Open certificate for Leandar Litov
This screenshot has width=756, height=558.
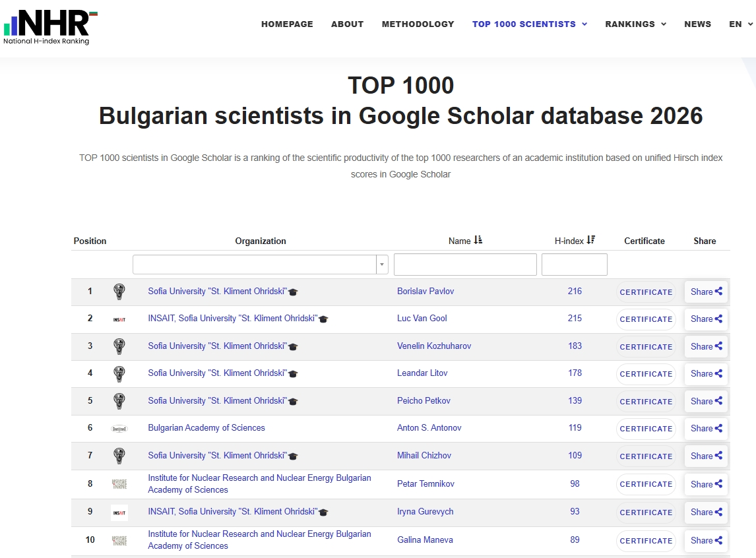tap(646, 374)
